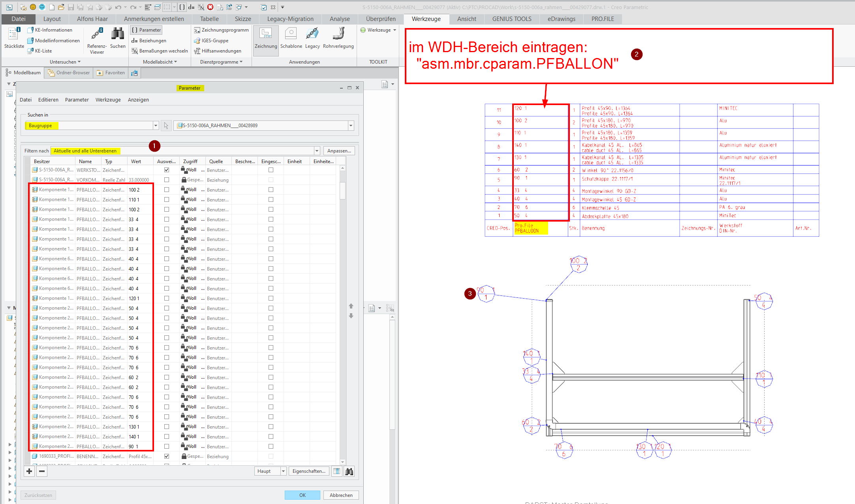Open Hilfsanwendungen
The image size is (855, 504).
tap(217, 51)
